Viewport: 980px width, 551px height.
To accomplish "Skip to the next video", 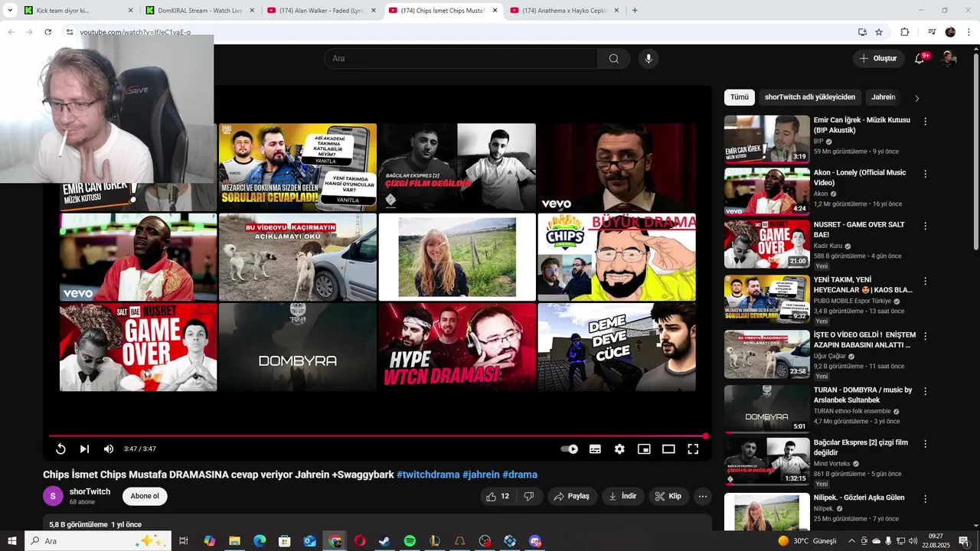I will tap(84, 449).
